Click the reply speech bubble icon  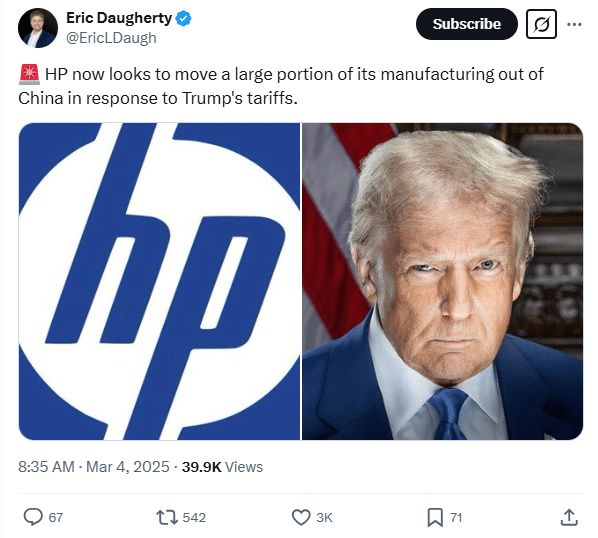[33, 517]
